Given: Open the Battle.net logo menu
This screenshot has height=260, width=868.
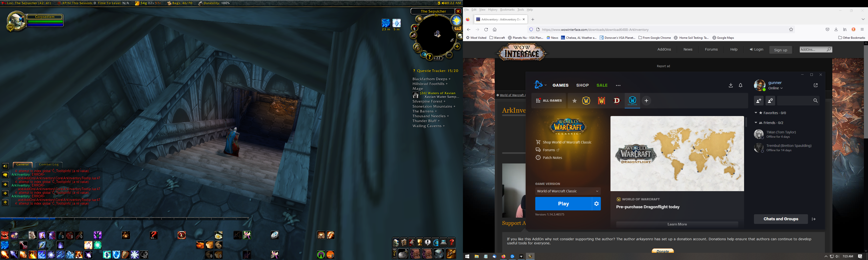Looking at the screenshot, I should tap(540, 85).
